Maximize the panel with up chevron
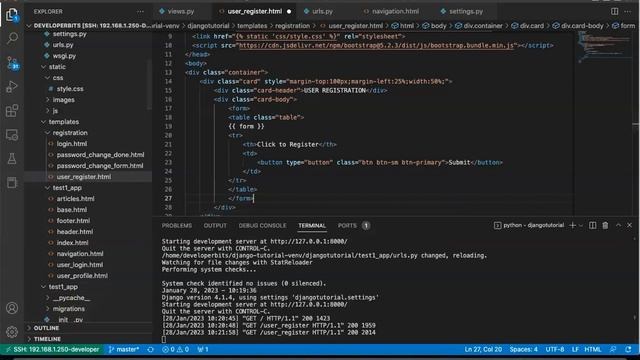 [618, 225]
